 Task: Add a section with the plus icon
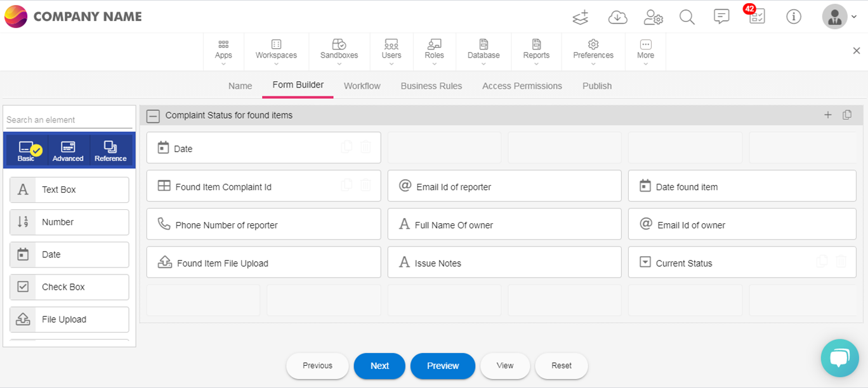tap(827, 115)
